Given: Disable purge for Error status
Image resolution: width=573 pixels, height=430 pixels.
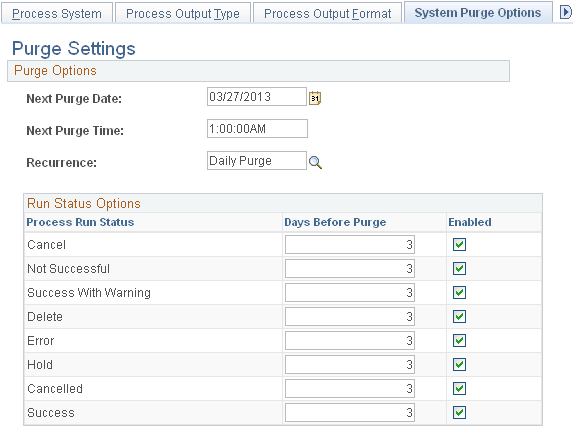Looking at the screenshot, I should click(x=459, y=340).
